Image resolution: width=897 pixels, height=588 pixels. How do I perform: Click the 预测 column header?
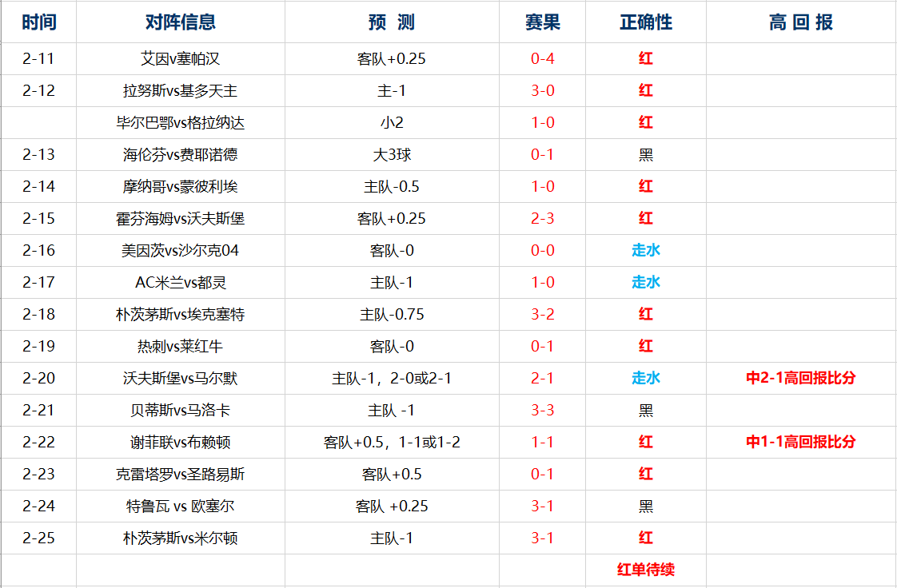pyautogui.click(x=392, y=22)
